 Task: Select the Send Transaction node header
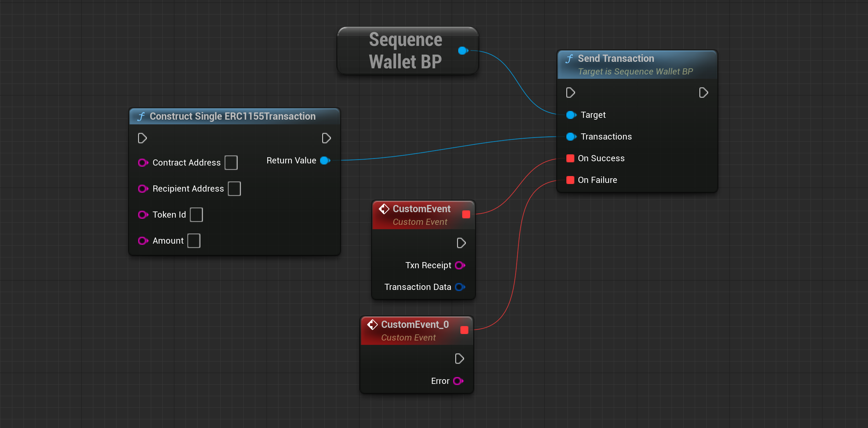616,59
